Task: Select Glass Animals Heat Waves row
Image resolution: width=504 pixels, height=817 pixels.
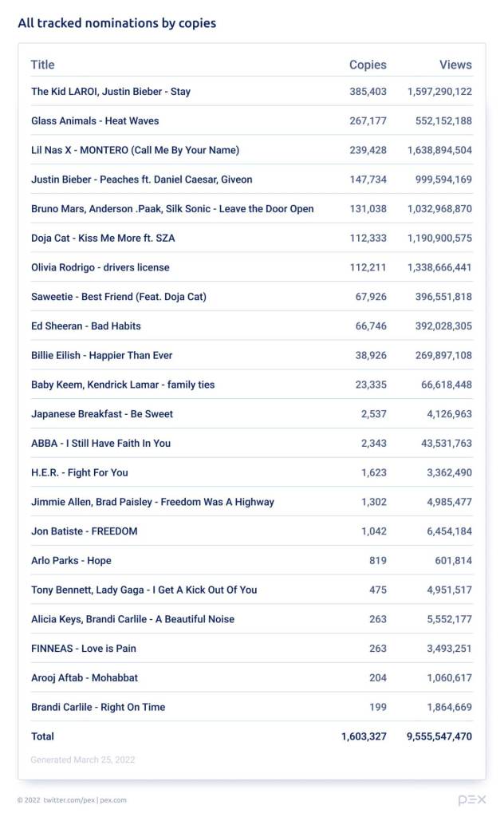Action: pyautogui.click(x=95, y=121)
